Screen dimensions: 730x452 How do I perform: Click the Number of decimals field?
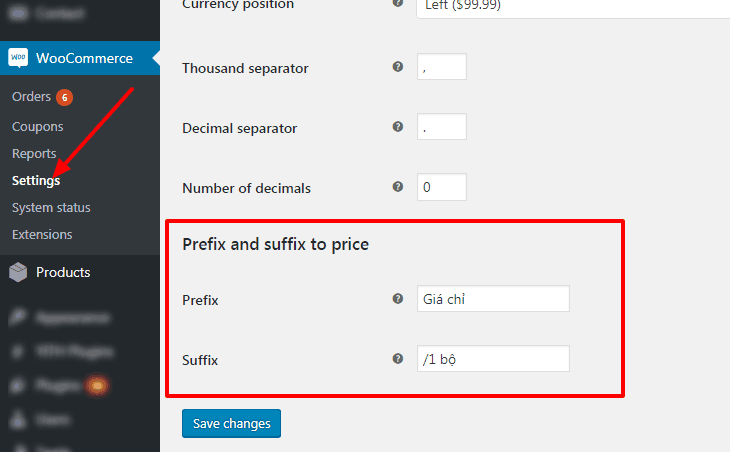(x=442, y=187)
